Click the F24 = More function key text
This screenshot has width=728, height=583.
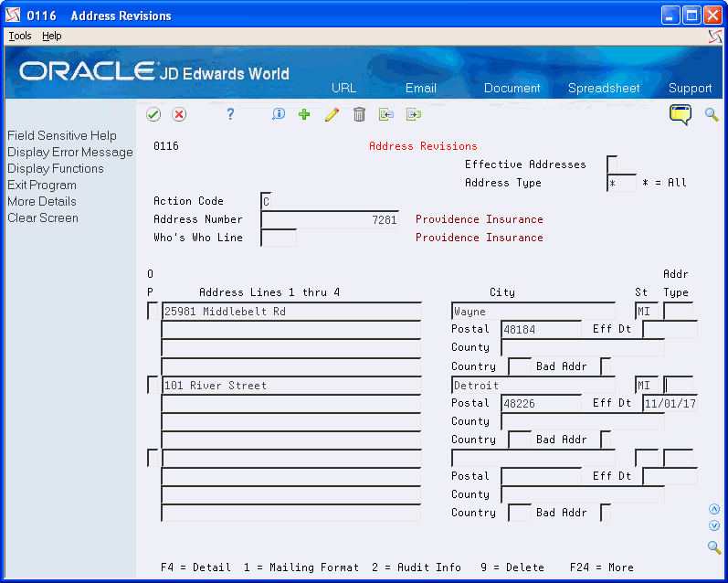pos(601,567)
